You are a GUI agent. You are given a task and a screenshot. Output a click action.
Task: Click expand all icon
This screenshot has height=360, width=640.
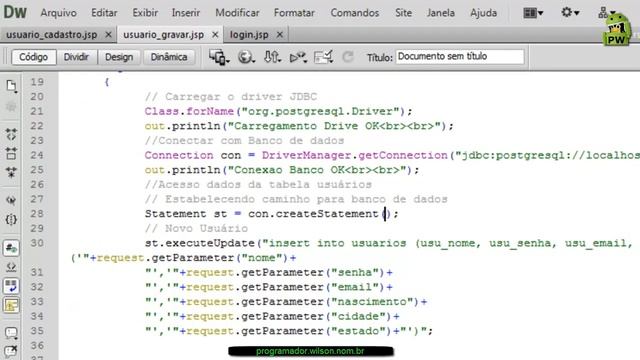(x=11, y=172)
